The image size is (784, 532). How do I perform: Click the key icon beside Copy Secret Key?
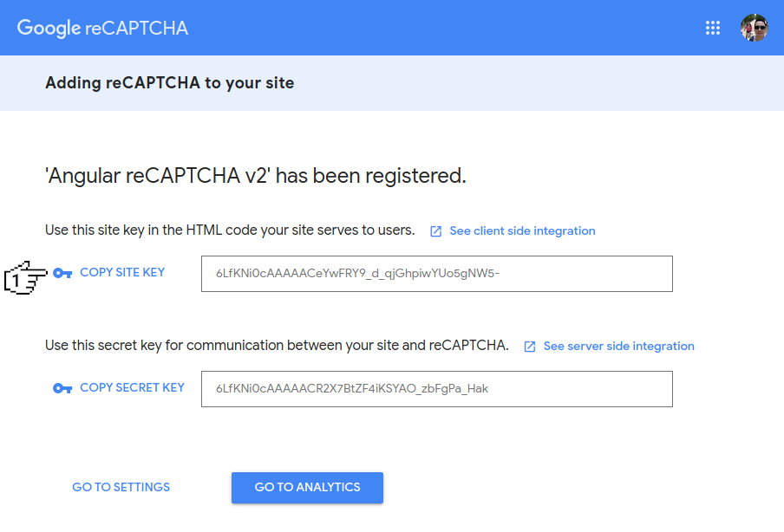[62, 388]
